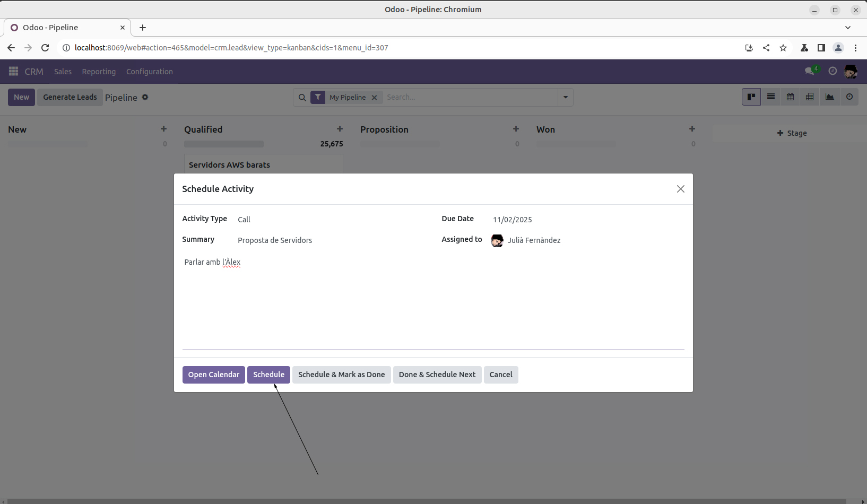This screenshot has width=867, height=504.
Task: Expand the search options dropdown arrow
Action: tap(565, 97)
